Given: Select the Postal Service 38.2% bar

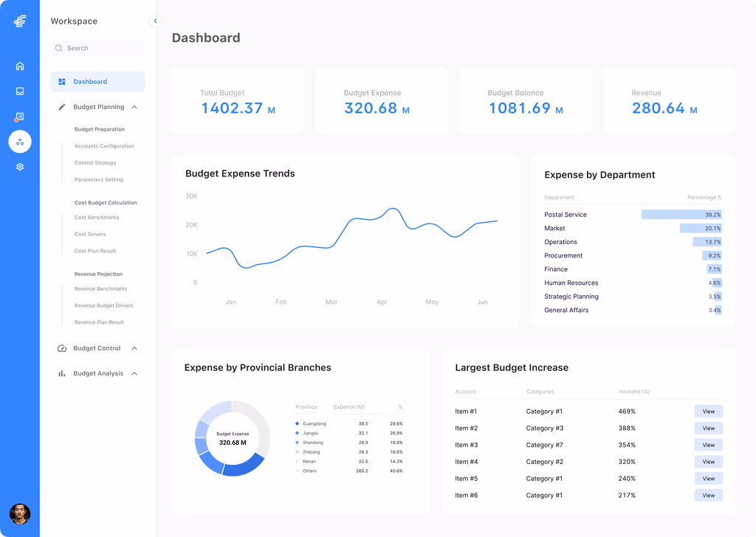Looking at the screenshot, I should [x=681, y=215].
